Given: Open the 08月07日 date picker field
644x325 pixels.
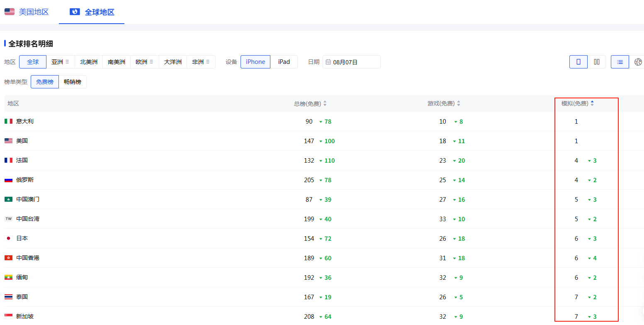Looking at the screenshot, I should (x=352, y=62).
